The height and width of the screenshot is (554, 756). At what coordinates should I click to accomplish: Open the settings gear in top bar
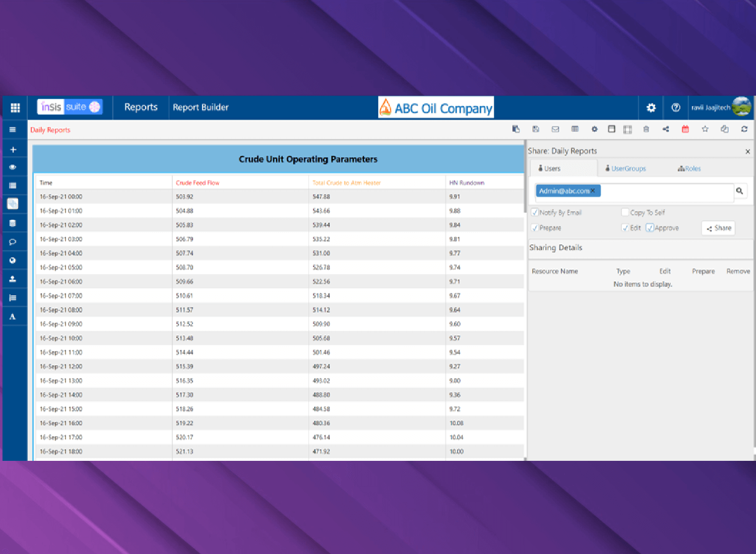(x=651, y=108)
